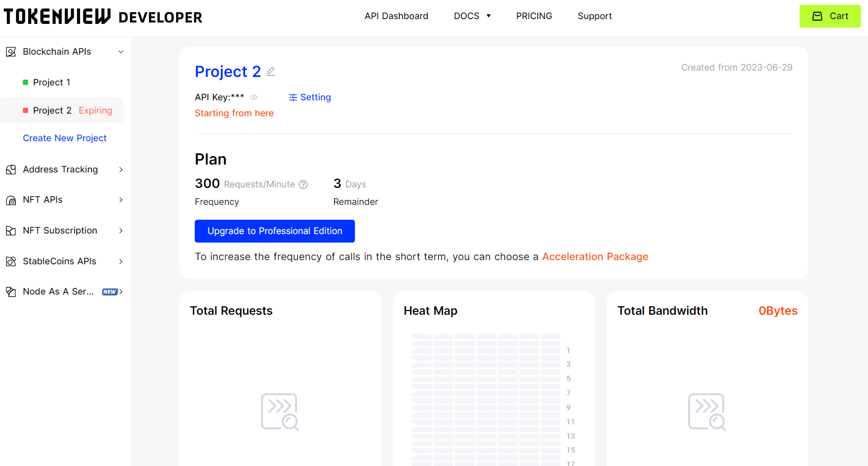Click the StableCoins APIs sidebar icon
Viewport: 868px width, 466px height.
pos(11,261)
